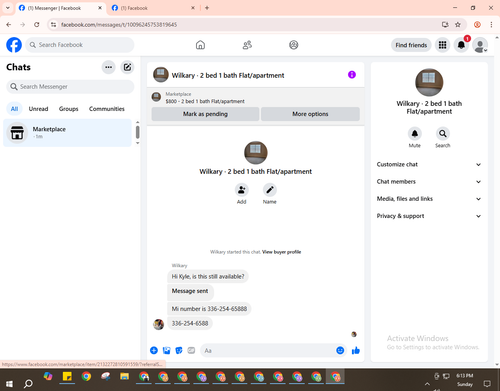500x391 pixels.
Task: Attach a photo file in composer
Action: pos(166,350)
